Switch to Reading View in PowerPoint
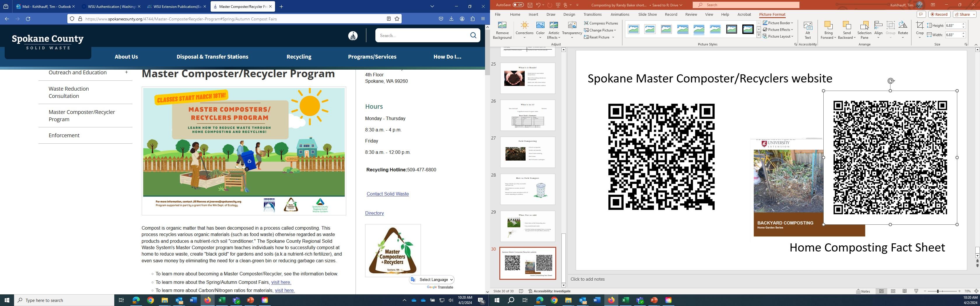Screen dimensions: 980x306 click(x=905, y=291)
